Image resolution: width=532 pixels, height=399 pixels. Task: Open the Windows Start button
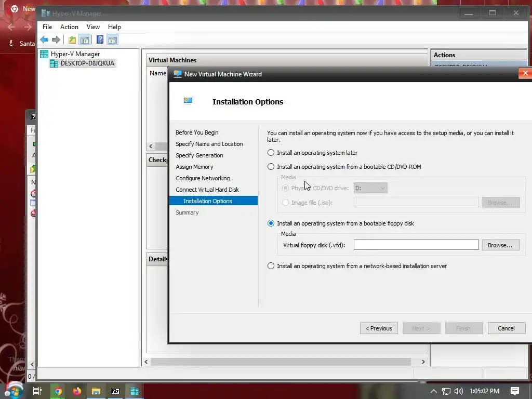click(14, 391)
